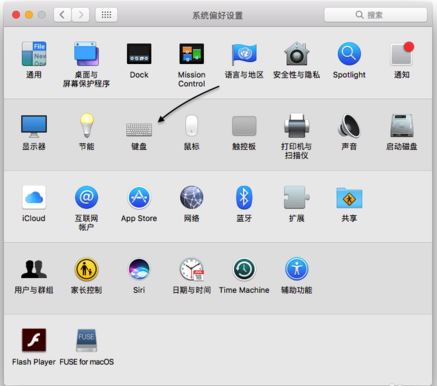Minimize the window with yellow button
Image resolution: width=437 pixels, height=386 pixels.
[x=29, y=15]
